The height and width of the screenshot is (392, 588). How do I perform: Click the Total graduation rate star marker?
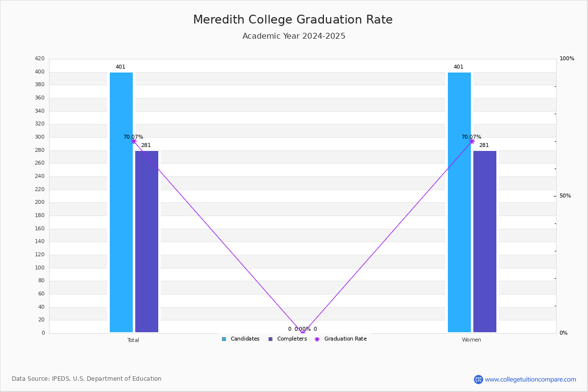pos(134,141)
